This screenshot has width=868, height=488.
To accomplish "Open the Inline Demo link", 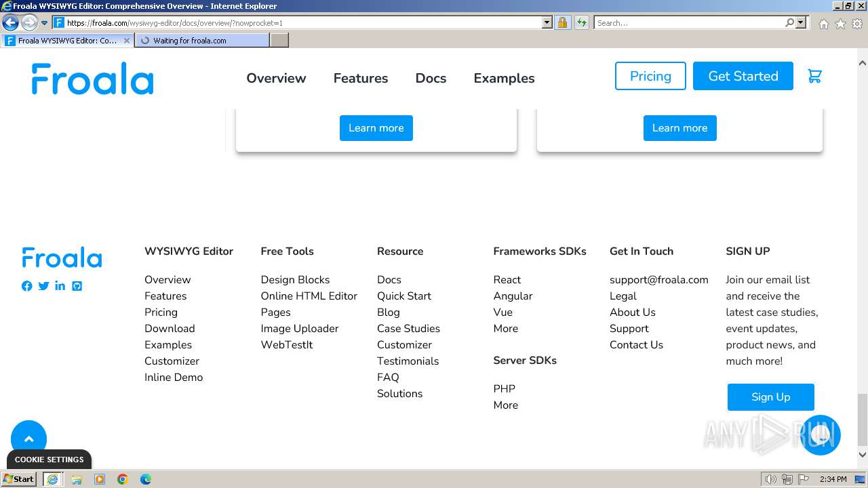I will point(174,378).
